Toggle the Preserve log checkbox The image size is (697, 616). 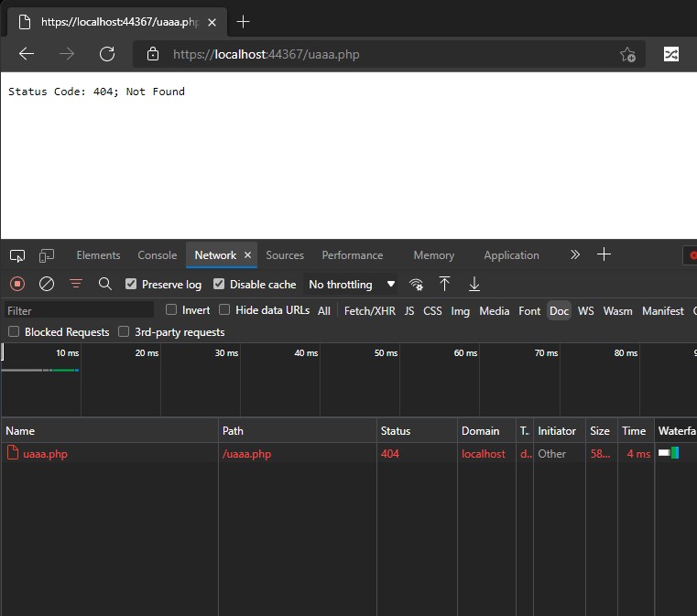point(131,284)
